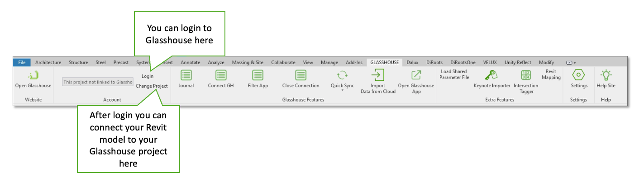Switch to Structure tab

(x=78, y=62)
